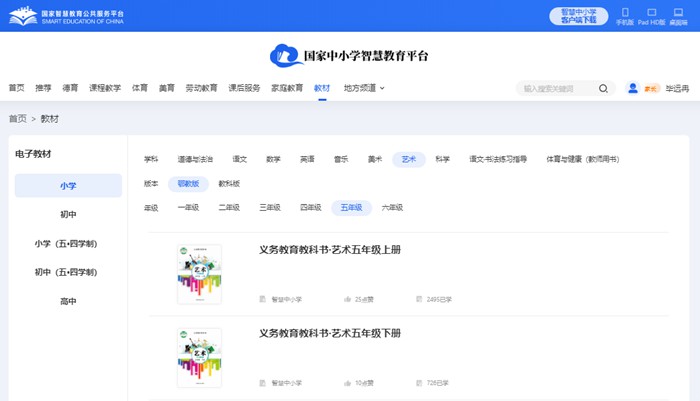Click the orange 家长 badge

[651, 88]
